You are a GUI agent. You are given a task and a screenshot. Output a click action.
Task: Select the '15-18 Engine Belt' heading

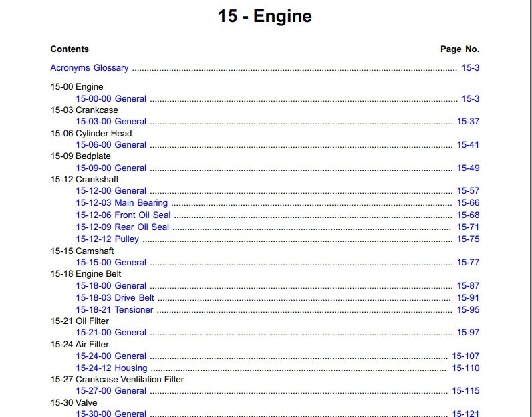click(x=86, y=273)
